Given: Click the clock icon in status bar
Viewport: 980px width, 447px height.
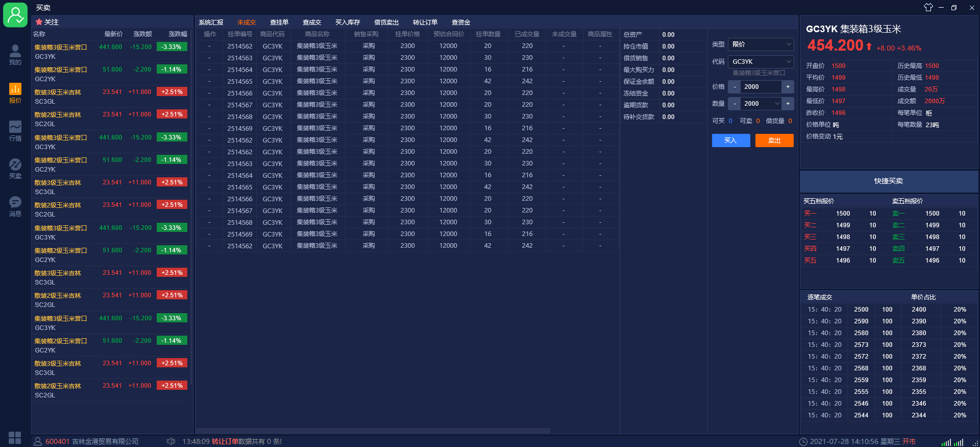Looking at the screenshot, I should (803, 441).
